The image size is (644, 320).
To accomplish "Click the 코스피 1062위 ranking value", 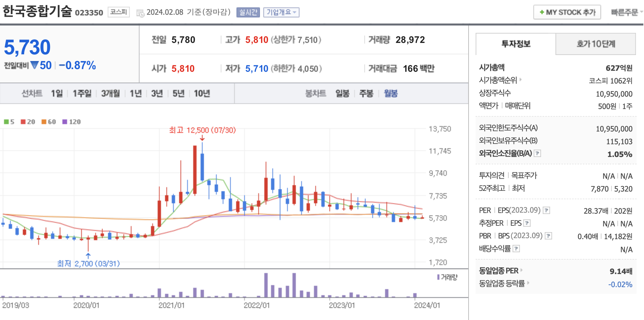I will [610, 81].
